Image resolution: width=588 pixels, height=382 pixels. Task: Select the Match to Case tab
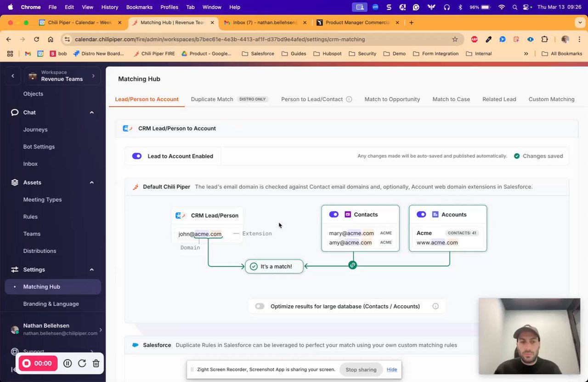coord(451,99)
